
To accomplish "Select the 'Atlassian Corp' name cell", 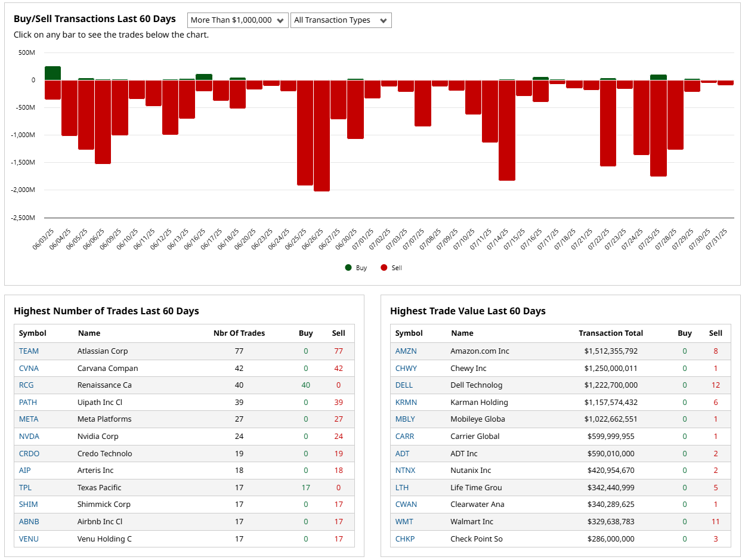I will pyautogui.click(x=103, y=351).
